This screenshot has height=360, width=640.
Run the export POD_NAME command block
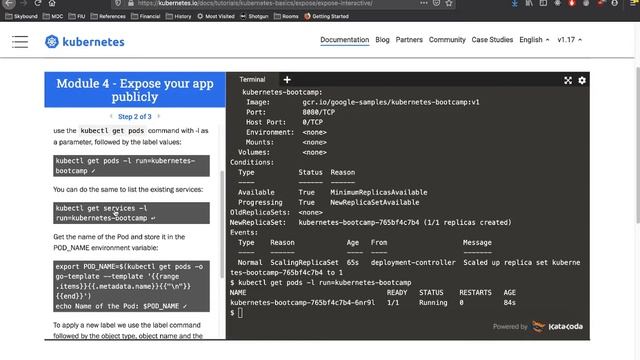[x=131, y=286]
